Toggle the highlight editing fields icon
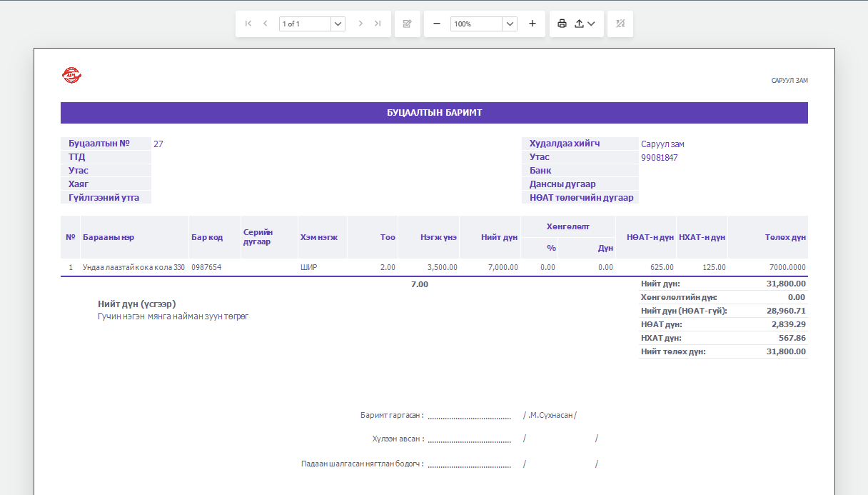The height and width of the screenshot is (495, 868). point(620,24)
